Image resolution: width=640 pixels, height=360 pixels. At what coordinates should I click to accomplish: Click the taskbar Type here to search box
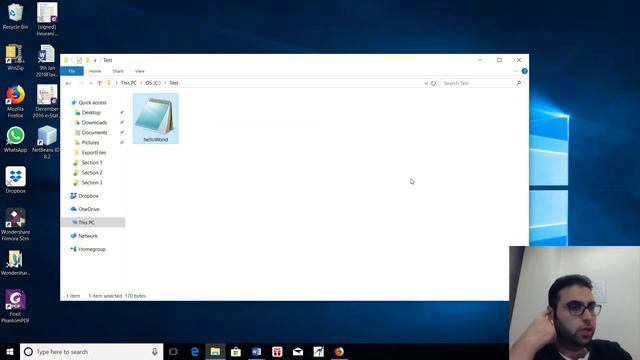91,352
